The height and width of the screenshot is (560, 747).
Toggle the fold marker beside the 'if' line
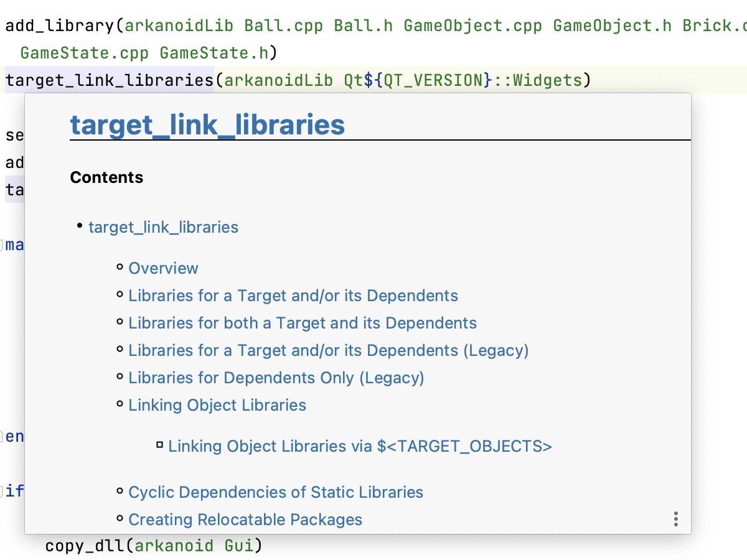point(2,491)
